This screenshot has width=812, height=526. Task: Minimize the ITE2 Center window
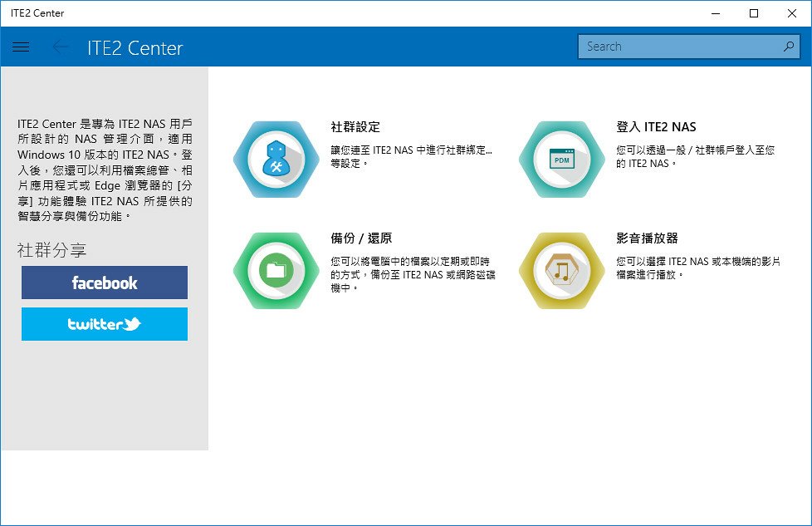click(716, 13)
